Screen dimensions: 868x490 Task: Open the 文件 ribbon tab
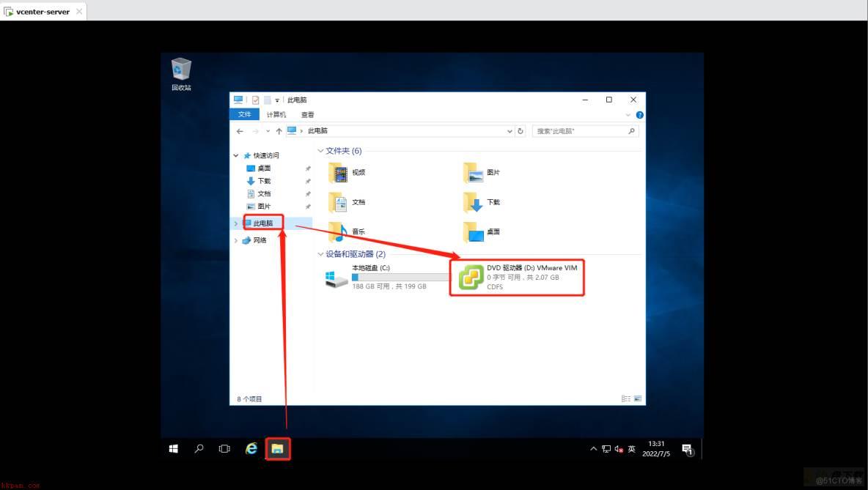(244, 114)
